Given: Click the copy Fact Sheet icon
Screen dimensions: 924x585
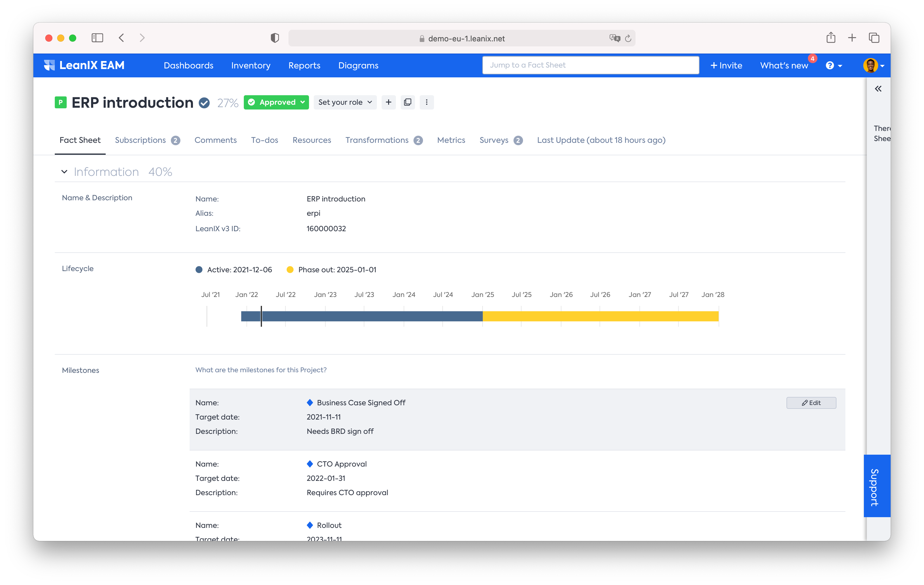Looking at the screenshot, I should pos(408,102).
